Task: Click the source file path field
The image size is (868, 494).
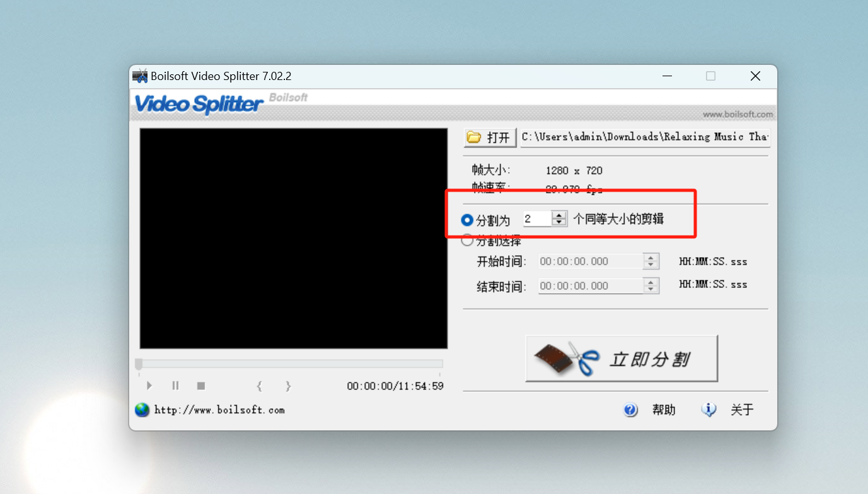Action: tap(645, 137)
